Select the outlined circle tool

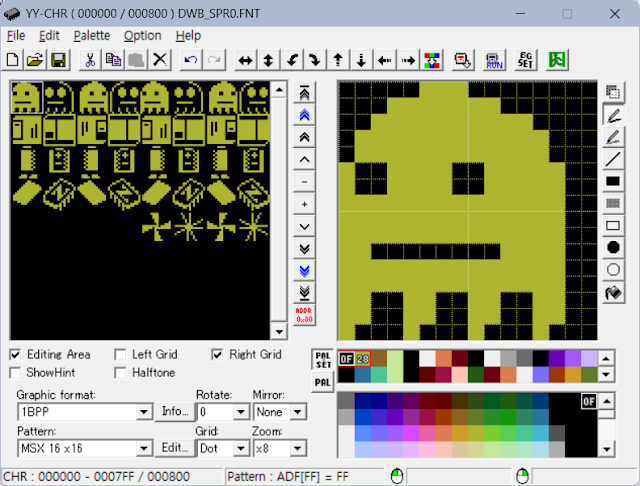point(613,269)
